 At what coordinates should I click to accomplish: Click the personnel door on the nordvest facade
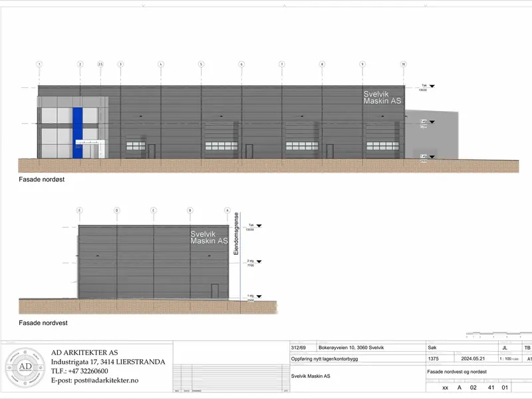tap(215, 291)
